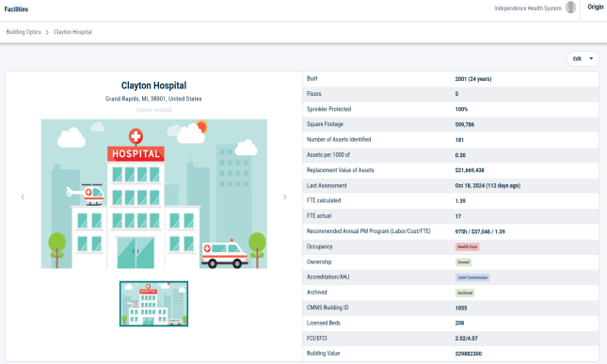
Task: Click the main hospital illustration
Action: [154, 194]
